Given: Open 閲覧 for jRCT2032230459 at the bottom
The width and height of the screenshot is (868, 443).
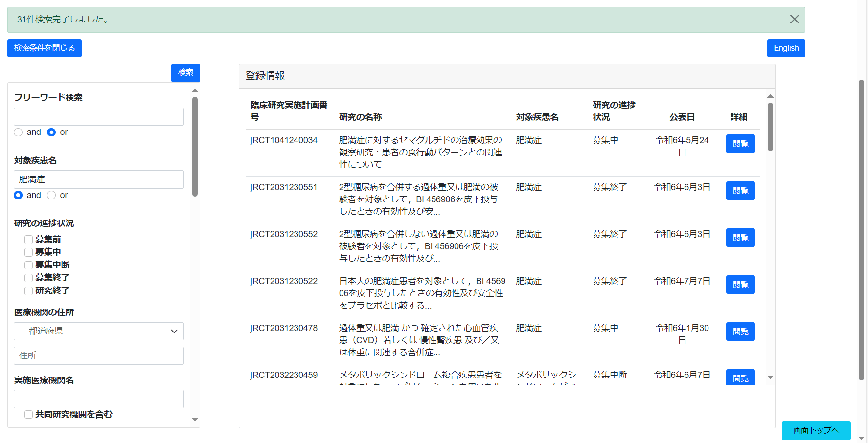Looking at the screenshot, I should (x=740, y=377).
